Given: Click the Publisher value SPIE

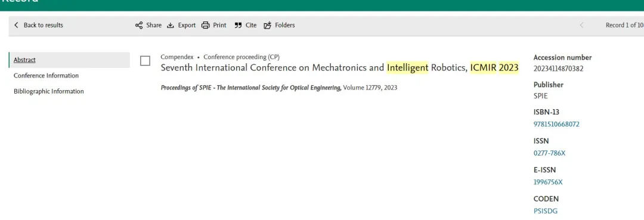Looking at the screenshot, I should click(x=540, y=96).
